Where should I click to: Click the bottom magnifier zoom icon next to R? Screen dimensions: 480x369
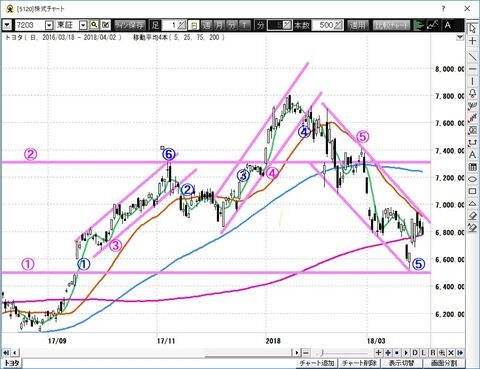click(442, 353)
